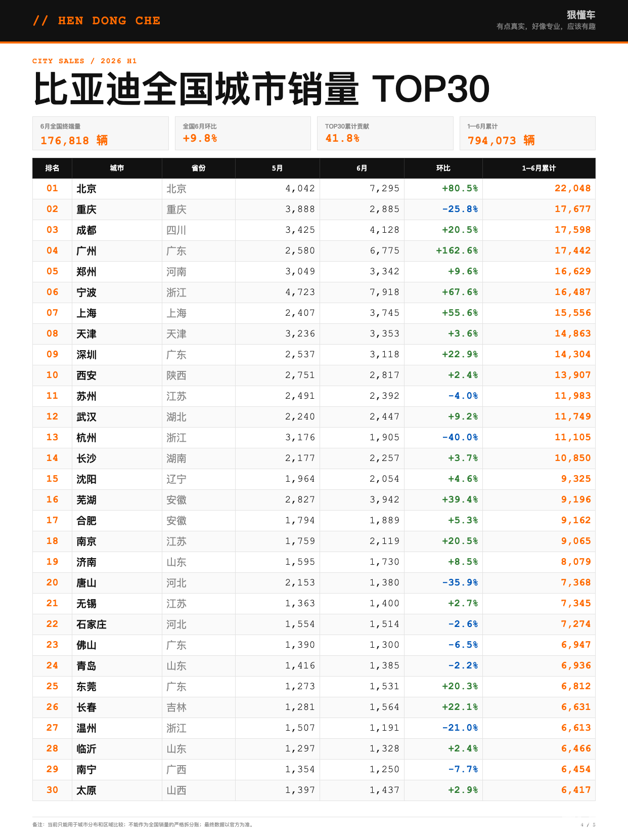
Task: Click the 794,073 辆 cumulative value
Action: coord(501,140)
